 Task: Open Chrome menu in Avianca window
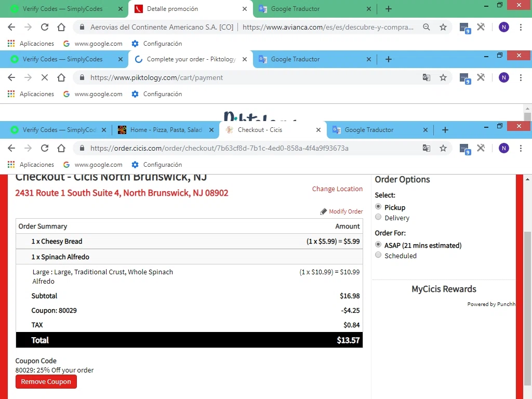[521, 27]
